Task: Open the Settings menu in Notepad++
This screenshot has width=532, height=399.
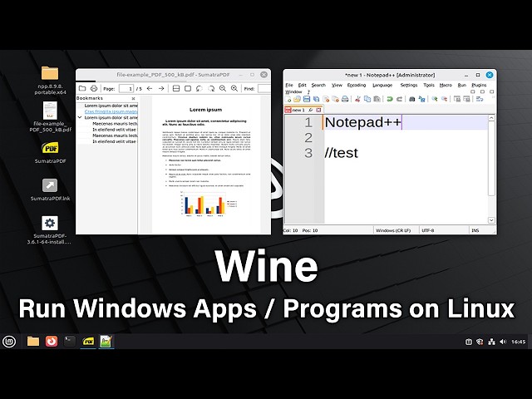Action: tap(408, 85)
